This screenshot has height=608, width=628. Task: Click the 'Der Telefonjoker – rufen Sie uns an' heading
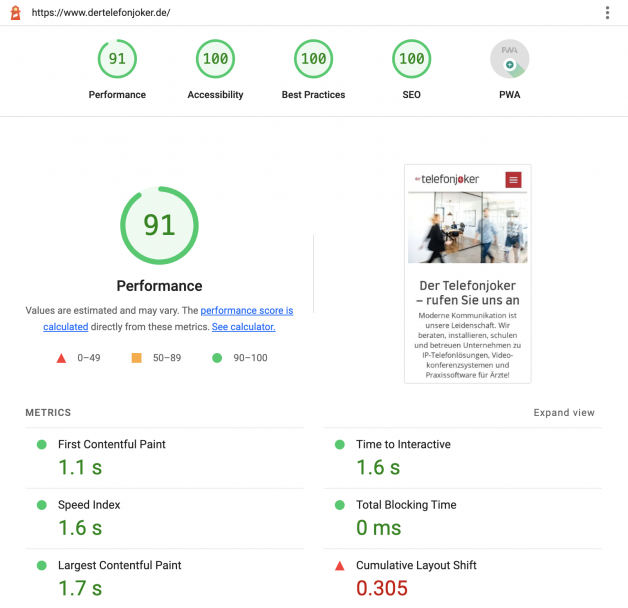coord(468,293)
